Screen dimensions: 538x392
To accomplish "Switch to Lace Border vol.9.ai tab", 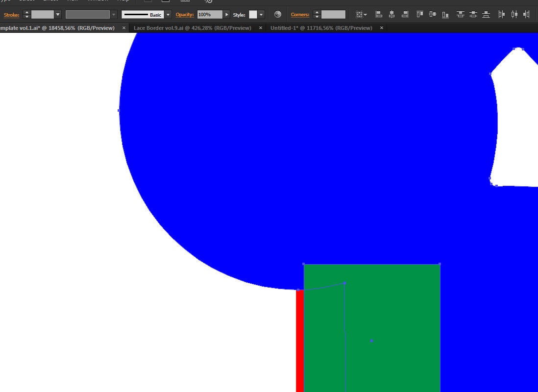I will (192, 28).
